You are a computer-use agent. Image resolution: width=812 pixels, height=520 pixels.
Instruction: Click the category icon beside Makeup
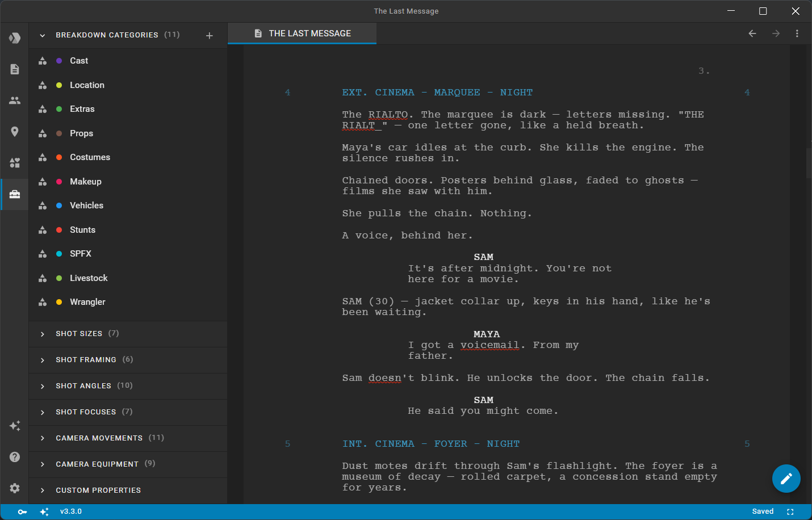click(x=43, y=182)
